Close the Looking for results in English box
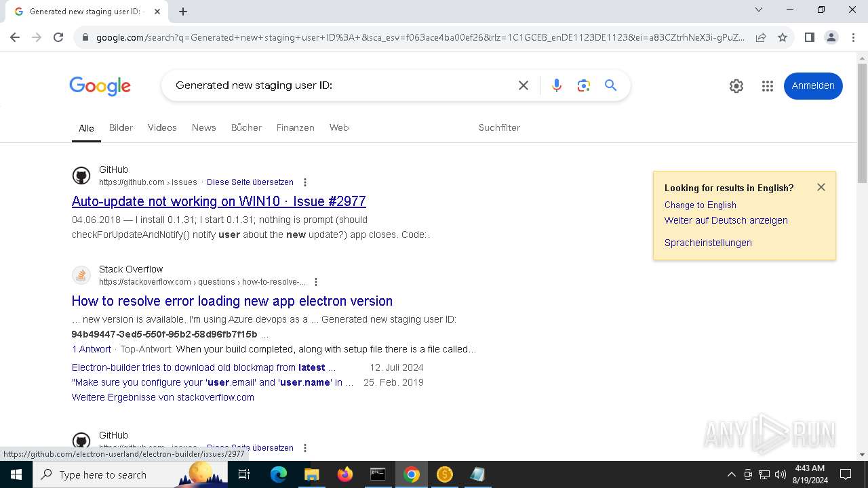The width and height of the screenshot is (868, 488). click(821, 187)
